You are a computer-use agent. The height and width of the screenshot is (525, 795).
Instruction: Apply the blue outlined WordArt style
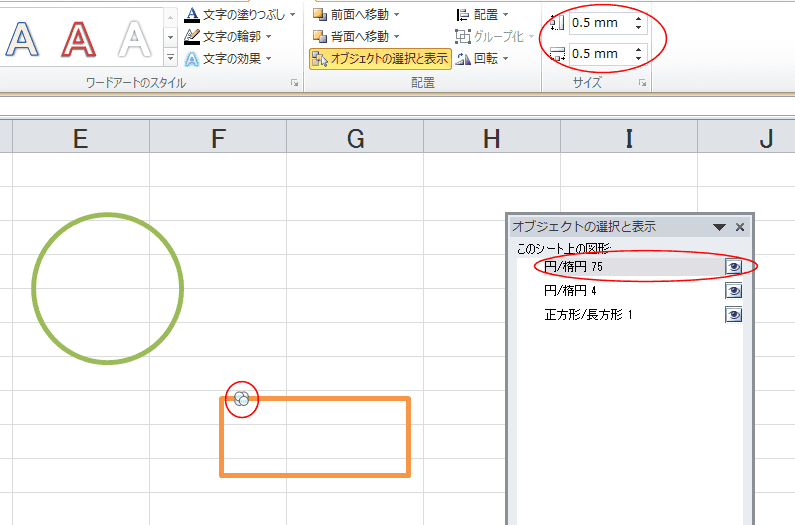22,39
